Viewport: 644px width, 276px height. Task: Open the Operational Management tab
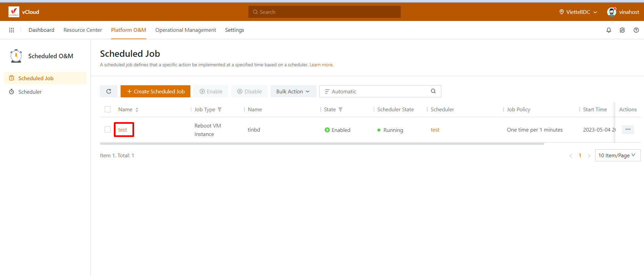[185, 30]
